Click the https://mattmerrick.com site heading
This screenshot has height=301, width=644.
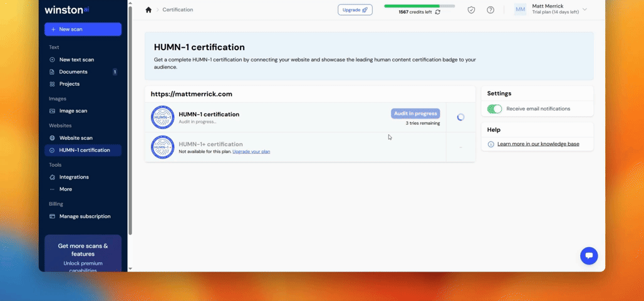click(192, 94)
